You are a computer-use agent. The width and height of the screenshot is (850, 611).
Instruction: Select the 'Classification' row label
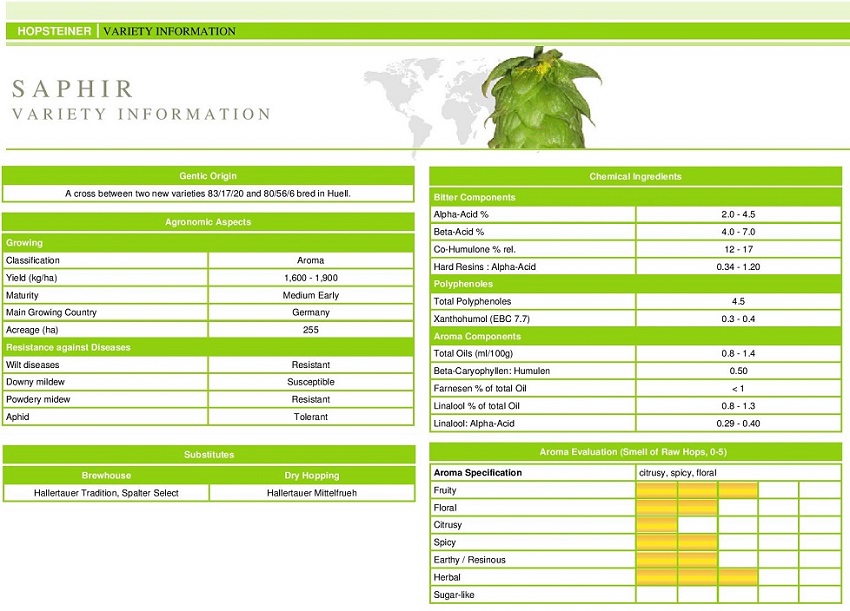click(x=33, y=260)
